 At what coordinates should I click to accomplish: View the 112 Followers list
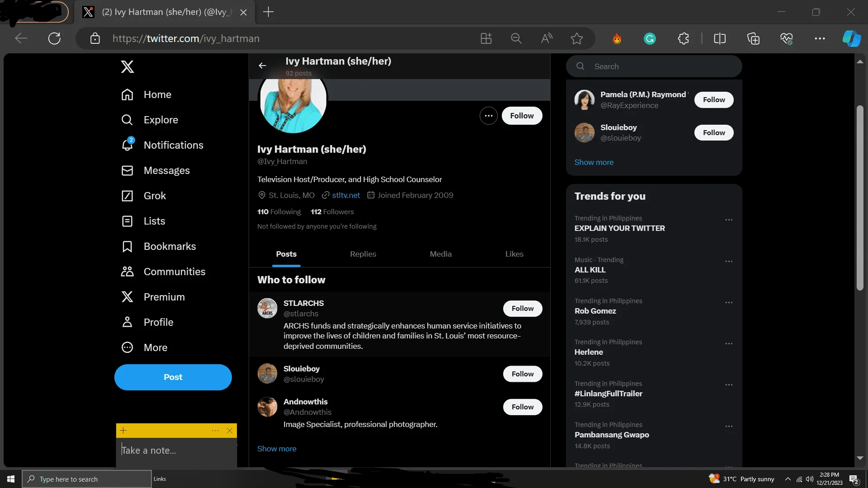332,212
